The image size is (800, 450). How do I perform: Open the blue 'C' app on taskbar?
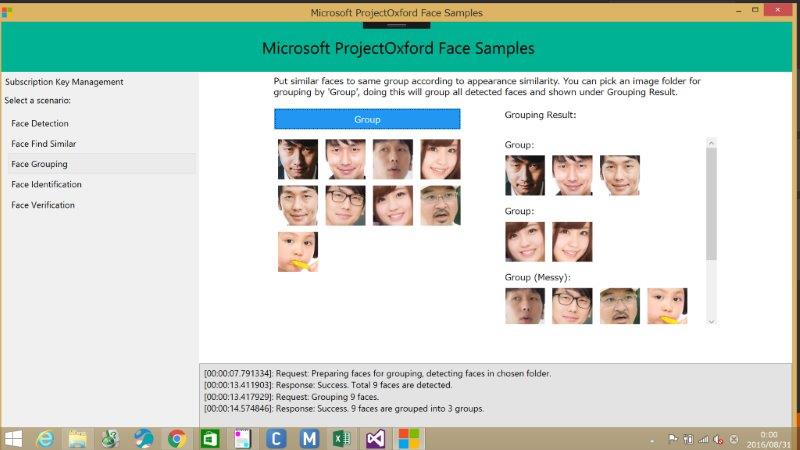[x=276, y=438]
